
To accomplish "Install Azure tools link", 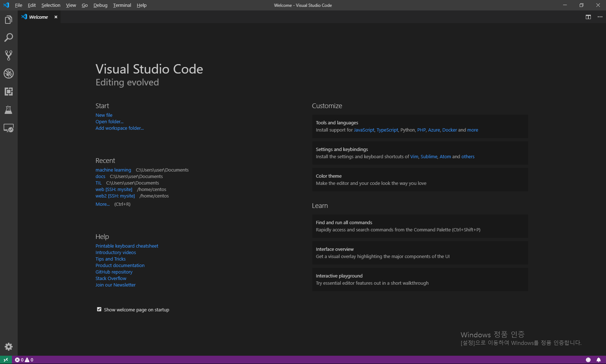I will coord(434,130).
